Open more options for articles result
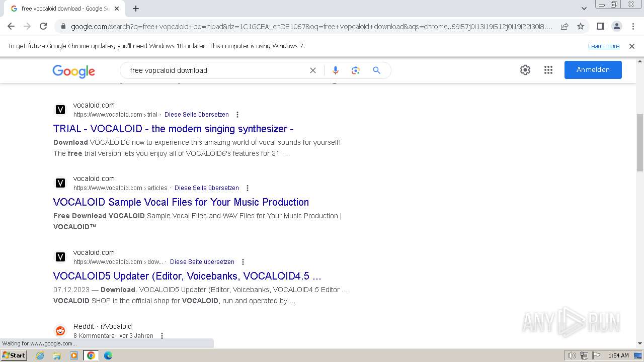This screenshot has width=644, height=362. [x=247, y=188]
